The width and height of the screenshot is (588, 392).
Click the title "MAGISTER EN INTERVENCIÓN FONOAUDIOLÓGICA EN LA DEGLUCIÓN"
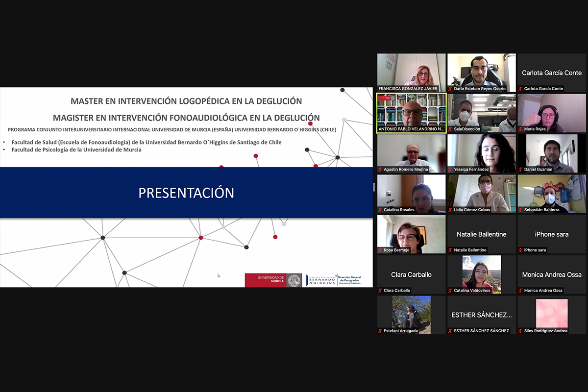pos(186,118)
